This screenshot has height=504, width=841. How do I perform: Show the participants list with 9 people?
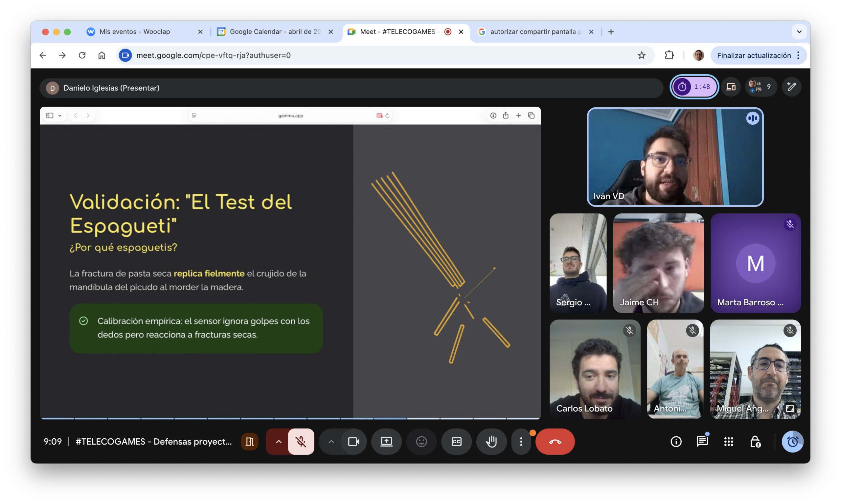761,87
